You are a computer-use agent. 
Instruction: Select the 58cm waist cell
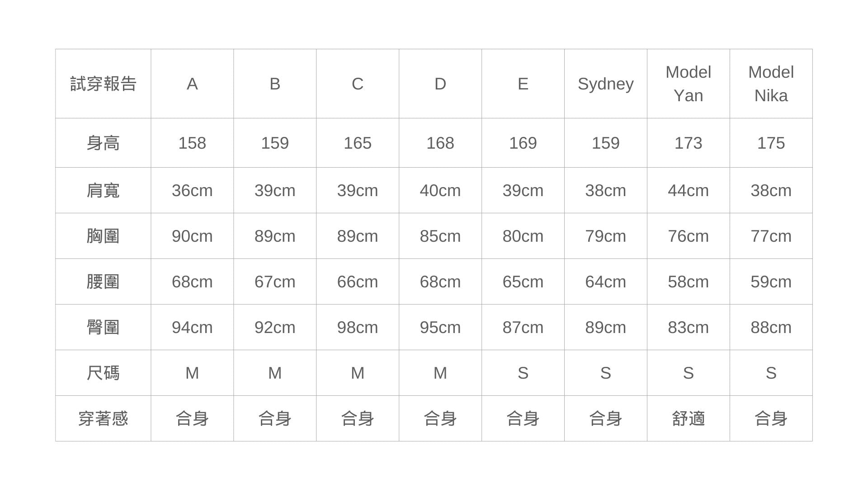pos(689,282)
